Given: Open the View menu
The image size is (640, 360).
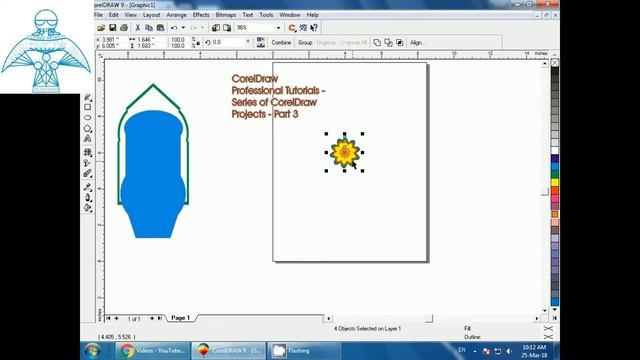Looking at the screenshot, I should (131, 15).
